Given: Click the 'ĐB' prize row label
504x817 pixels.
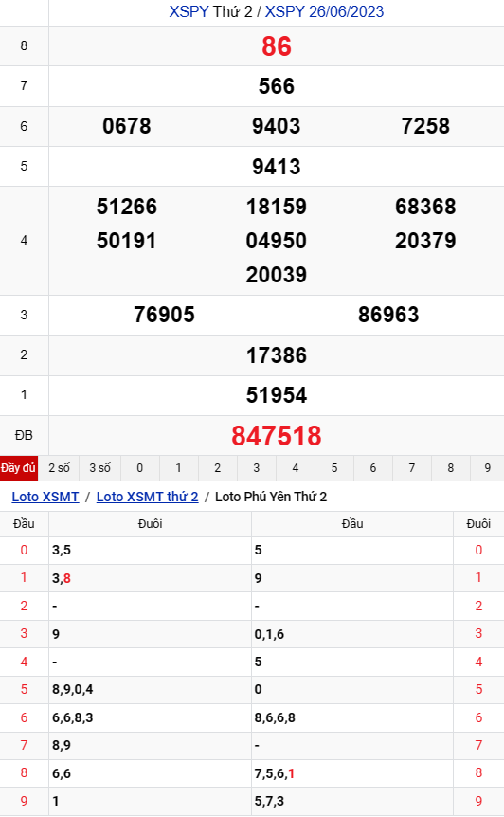Looking at the screenshot, I should pyautogui.click(x=24, y=435).
